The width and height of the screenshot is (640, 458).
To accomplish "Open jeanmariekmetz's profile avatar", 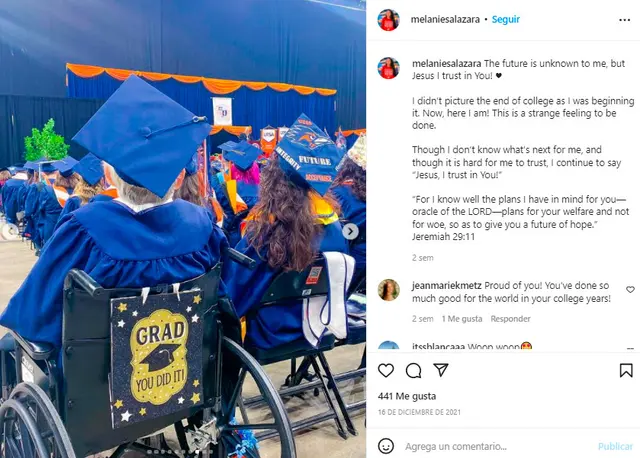I will coord(389,290).
